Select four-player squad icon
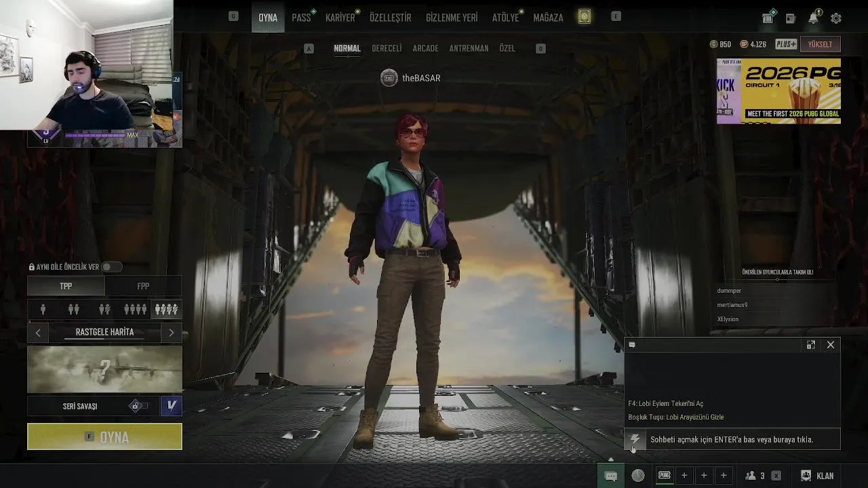 click(135, 309)
